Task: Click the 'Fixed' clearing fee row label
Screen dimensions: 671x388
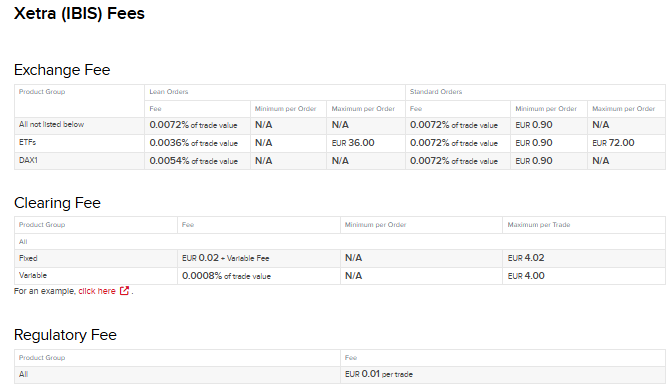Action: (28, 258)
